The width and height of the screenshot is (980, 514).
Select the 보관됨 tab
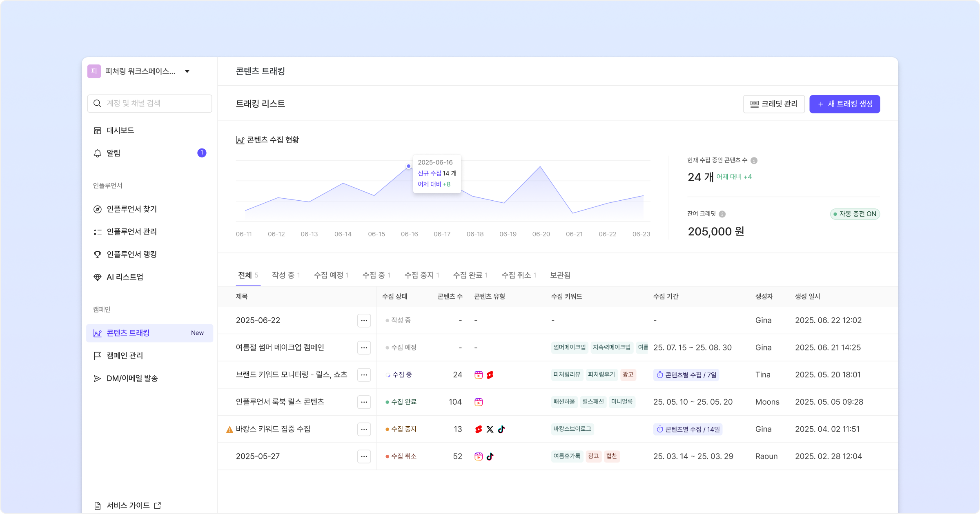pos(560,275)
